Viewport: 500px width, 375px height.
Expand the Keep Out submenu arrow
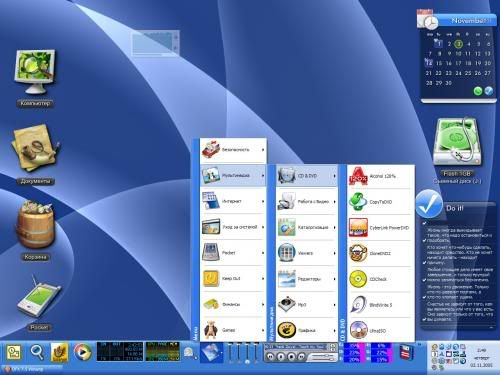pyautogui.click(x=263, y=279)
